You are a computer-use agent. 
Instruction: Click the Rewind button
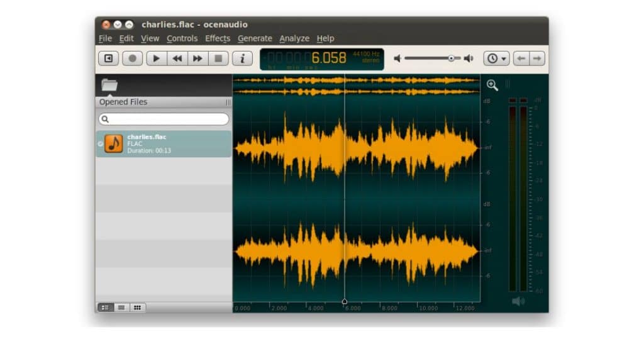tap(177, 58)
